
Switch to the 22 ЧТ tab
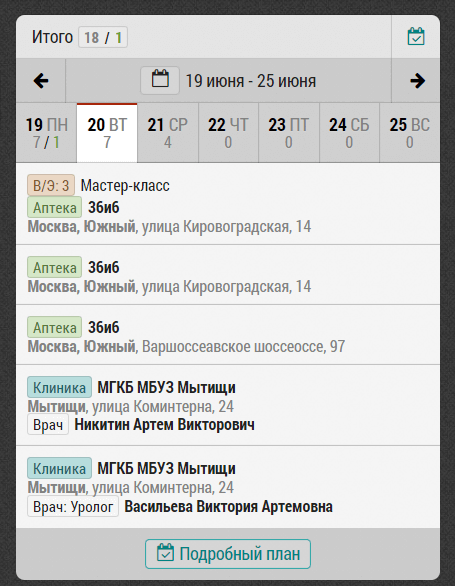tap(228, 133)
